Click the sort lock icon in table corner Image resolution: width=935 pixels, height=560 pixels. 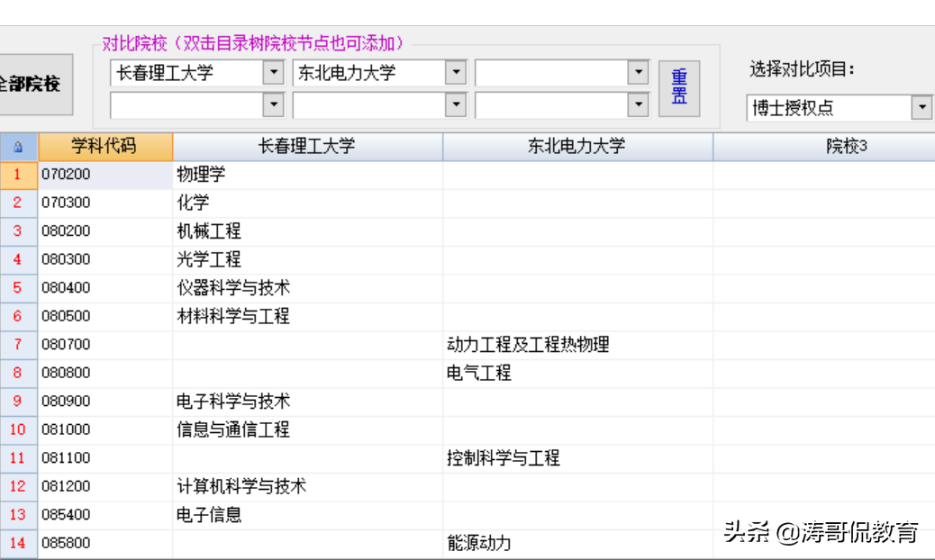19,146
